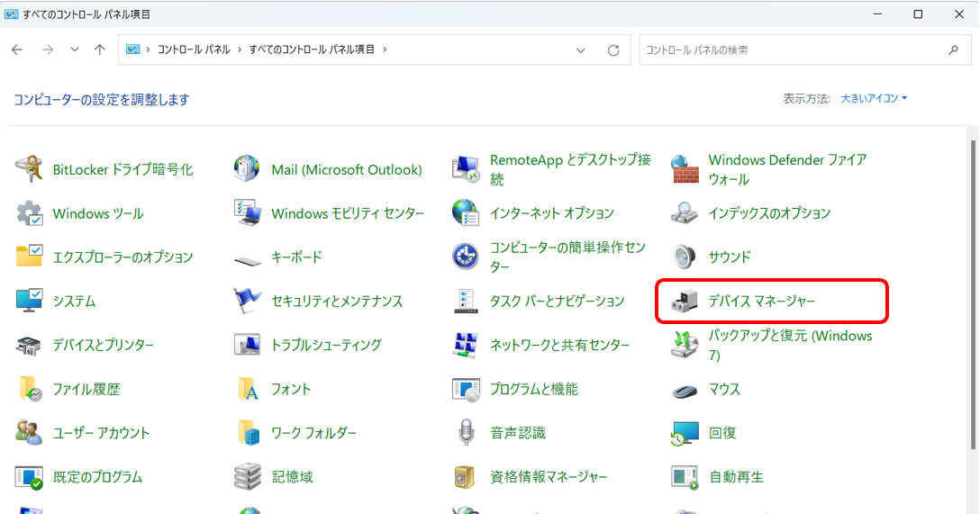Open the ワーク フォルダー icon

pos(248,432)
